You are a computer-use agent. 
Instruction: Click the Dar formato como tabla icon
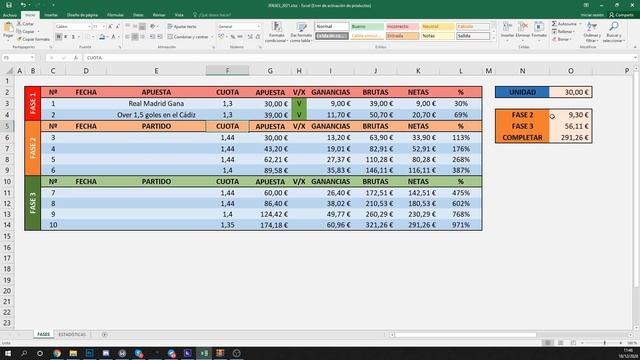coord(301,28)
